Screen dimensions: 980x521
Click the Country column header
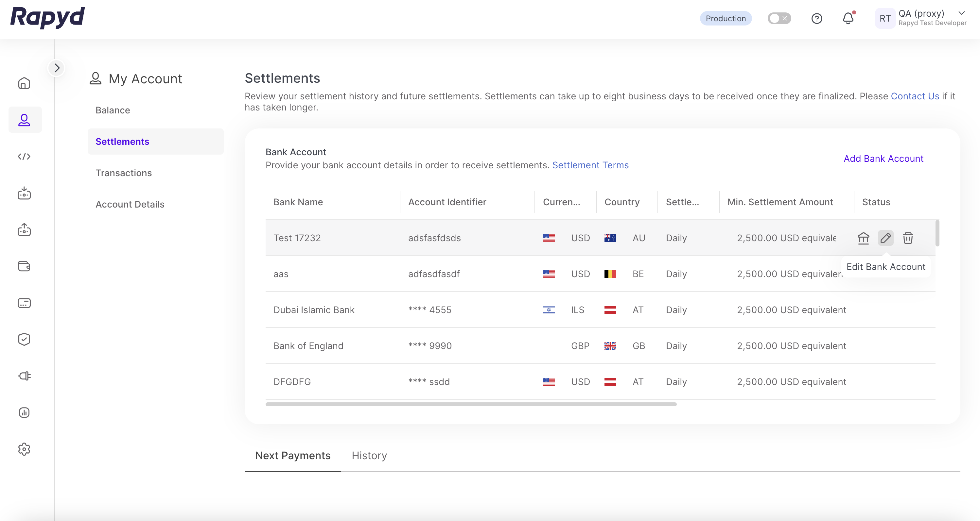tap(622, 202)
